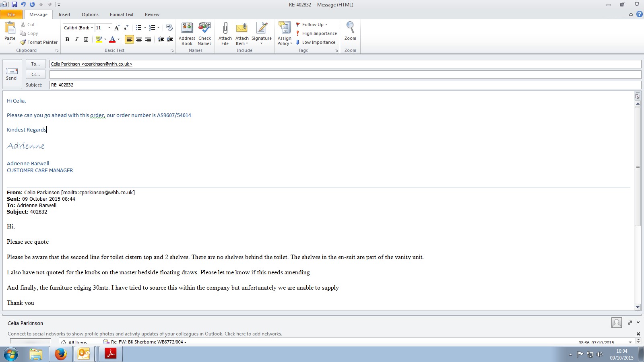Close the social network prompt in People Pane
The width and height of the screenshot is (644, 362).
638,334
